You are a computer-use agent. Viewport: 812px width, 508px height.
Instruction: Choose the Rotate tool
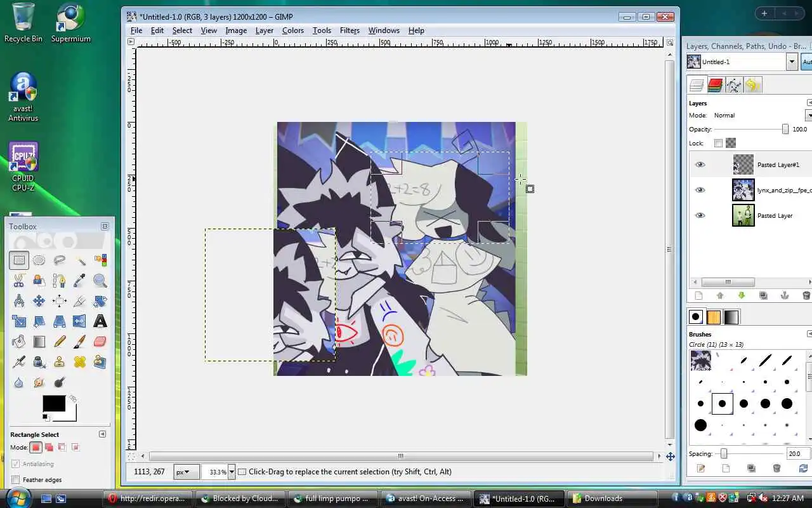click(100, 300)
